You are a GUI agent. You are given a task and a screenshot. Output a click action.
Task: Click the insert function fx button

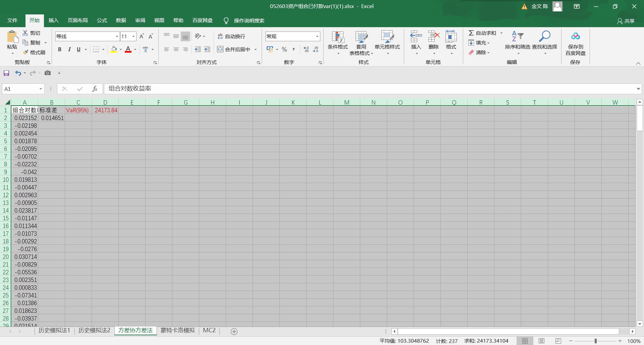coord(95,89)
